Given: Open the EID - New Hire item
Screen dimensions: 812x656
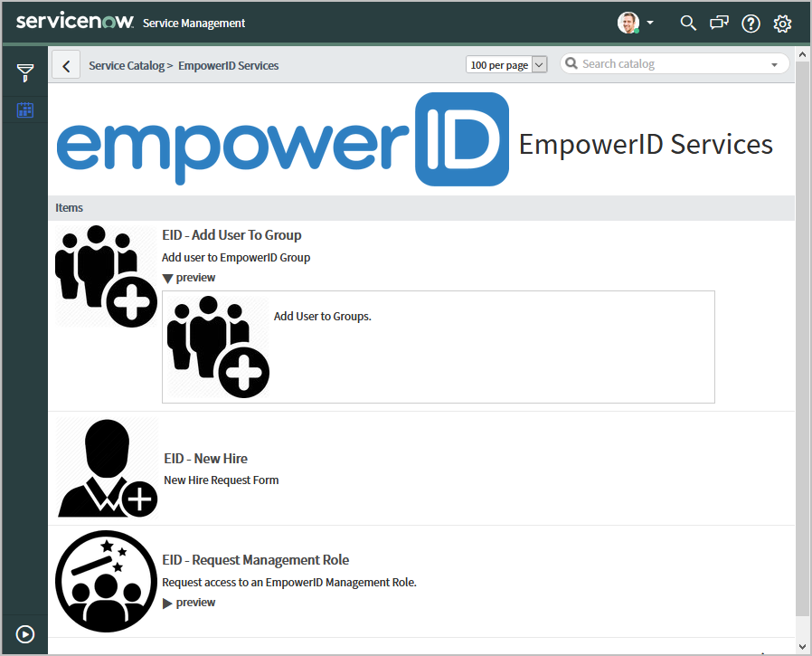Looking at the screenshot, I should click(205, 459).
